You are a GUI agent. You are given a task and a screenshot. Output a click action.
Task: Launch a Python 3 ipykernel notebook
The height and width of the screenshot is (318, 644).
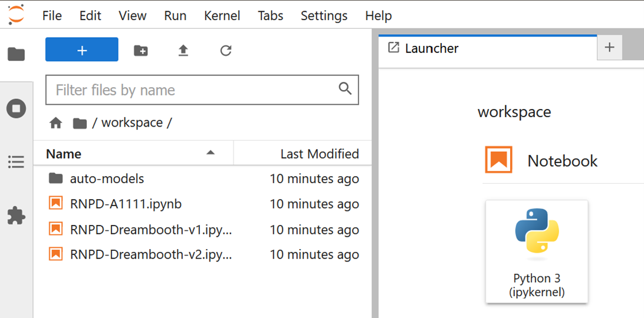point(537,251)
